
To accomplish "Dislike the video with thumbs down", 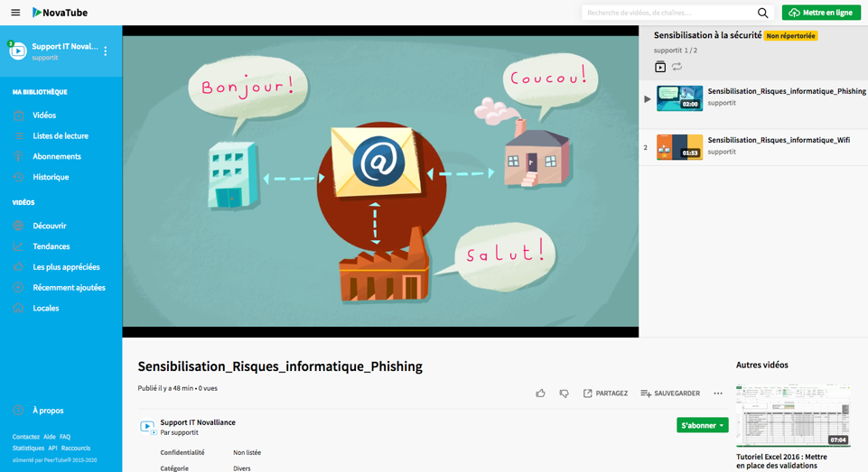I will (x=564, y=393).
